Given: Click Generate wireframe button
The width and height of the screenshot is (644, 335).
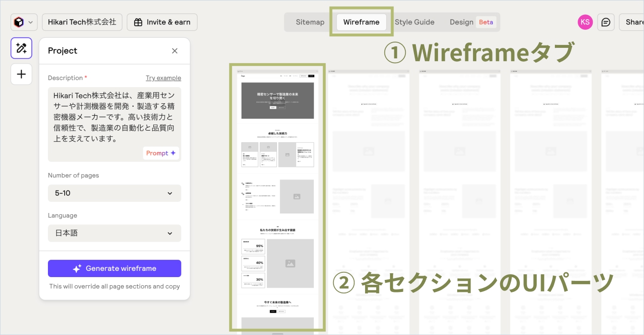Looking at the screenshot, I should 115,268.
